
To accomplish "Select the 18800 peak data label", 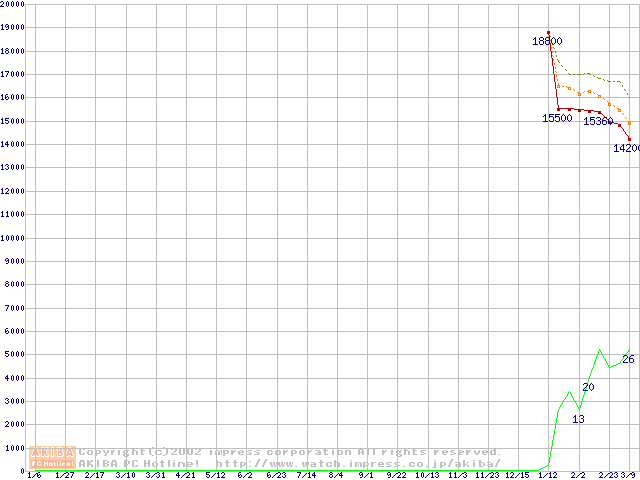I will click(x=546, y=41).
